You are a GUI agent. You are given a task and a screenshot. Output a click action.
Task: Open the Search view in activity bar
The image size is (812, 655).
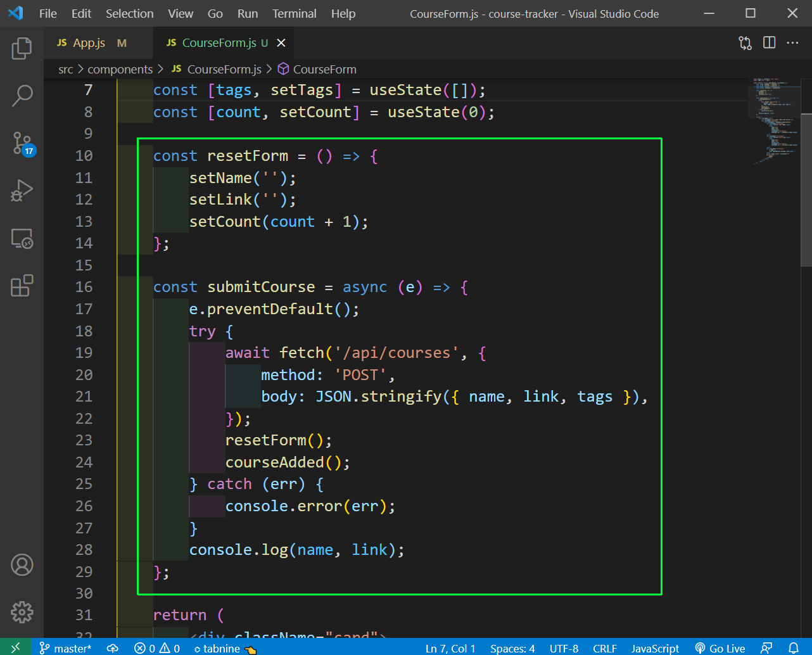22,96
